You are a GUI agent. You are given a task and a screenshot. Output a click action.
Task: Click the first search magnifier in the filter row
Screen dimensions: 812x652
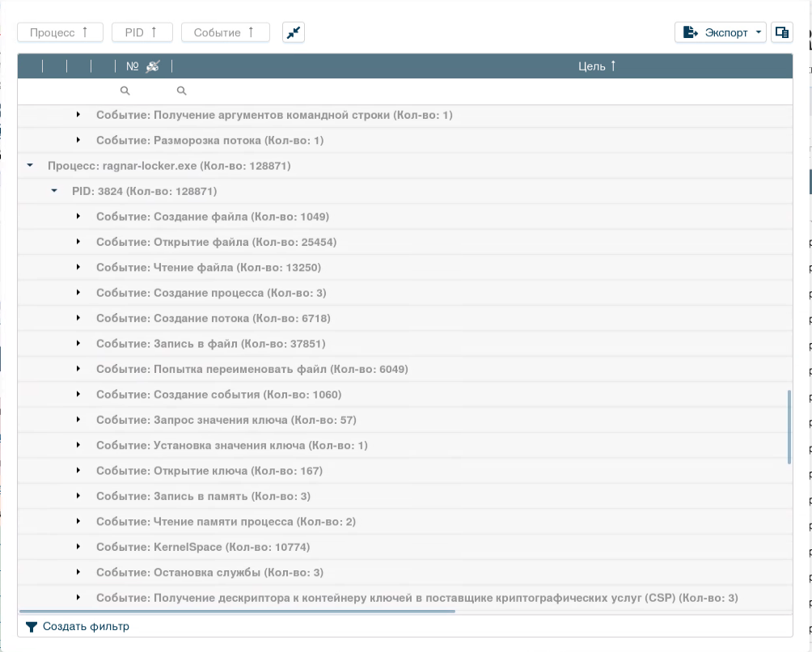[x=125, y=91]
